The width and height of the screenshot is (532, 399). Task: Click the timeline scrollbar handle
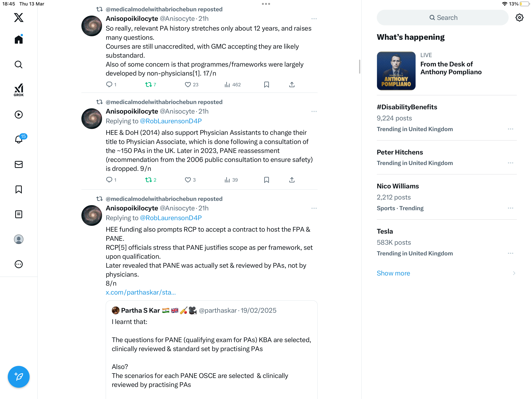(359, 67)
